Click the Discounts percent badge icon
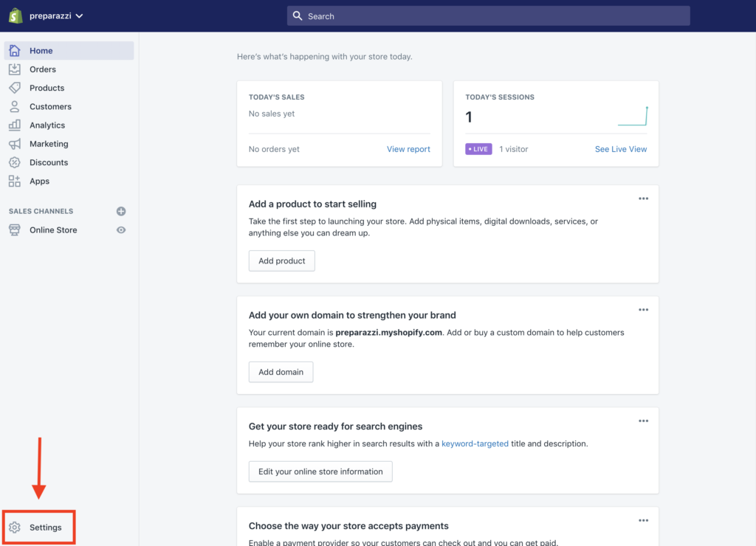The image size is (756, 546). click(x=15, y=162)
